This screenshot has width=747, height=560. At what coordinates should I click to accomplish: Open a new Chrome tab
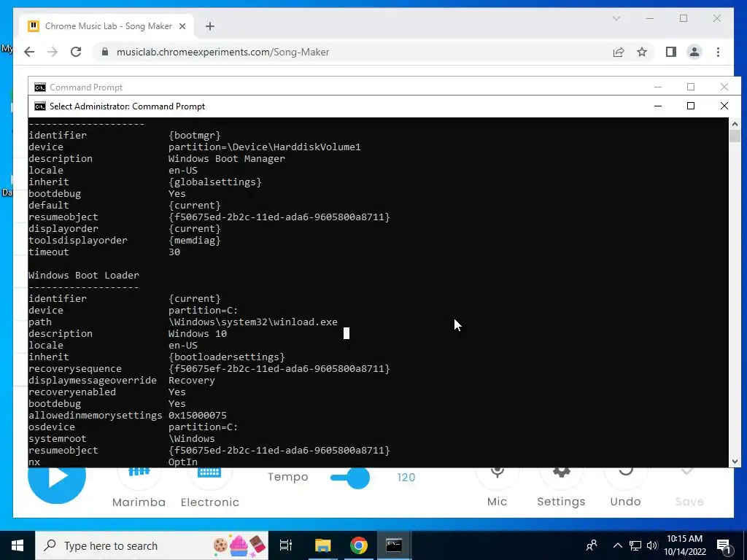210,26
